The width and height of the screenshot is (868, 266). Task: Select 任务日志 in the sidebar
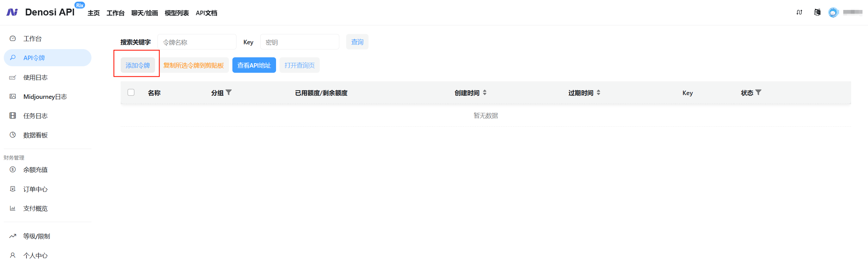[x=47, y=116]
